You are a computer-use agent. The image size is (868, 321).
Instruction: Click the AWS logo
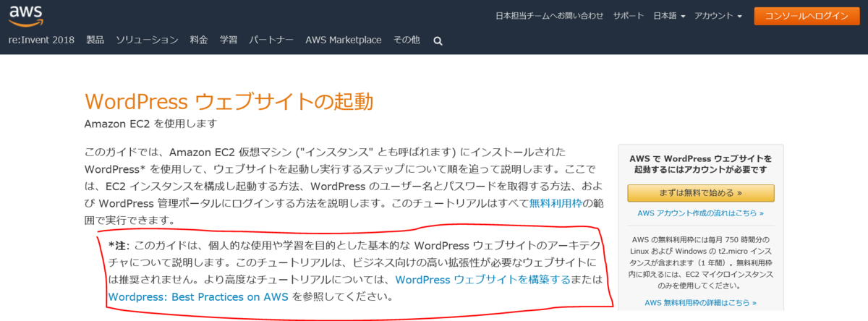click(25, 14)
